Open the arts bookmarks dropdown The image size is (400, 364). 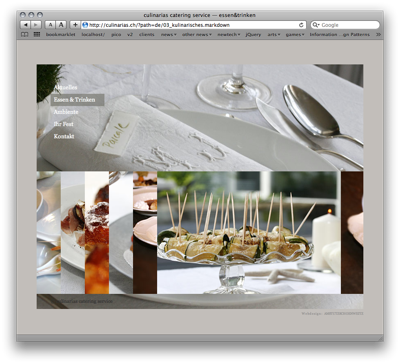coord(274,34)
